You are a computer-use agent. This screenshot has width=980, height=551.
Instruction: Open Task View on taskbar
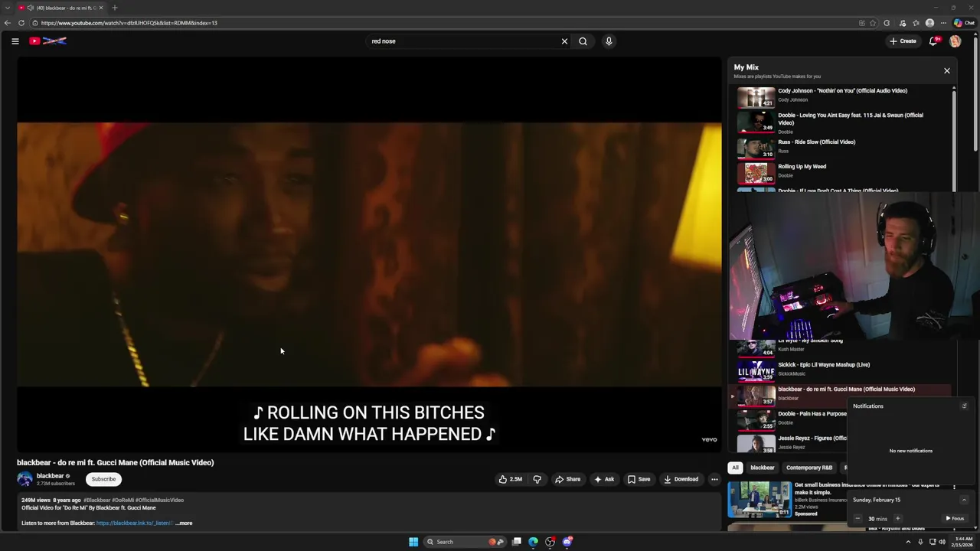[x=517, y=542]
